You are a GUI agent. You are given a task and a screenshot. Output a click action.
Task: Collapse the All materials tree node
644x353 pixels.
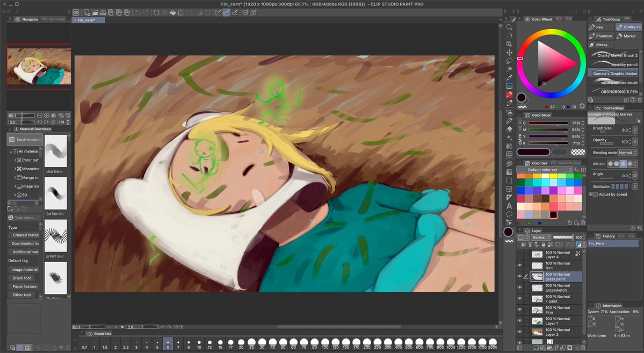[x=11, y=151]
